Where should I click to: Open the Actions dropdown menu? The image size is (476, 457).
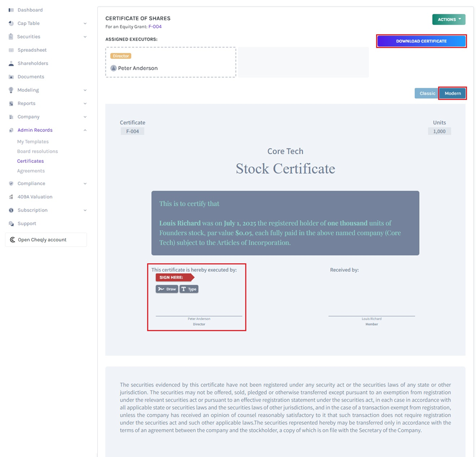[x=448, y=19]
